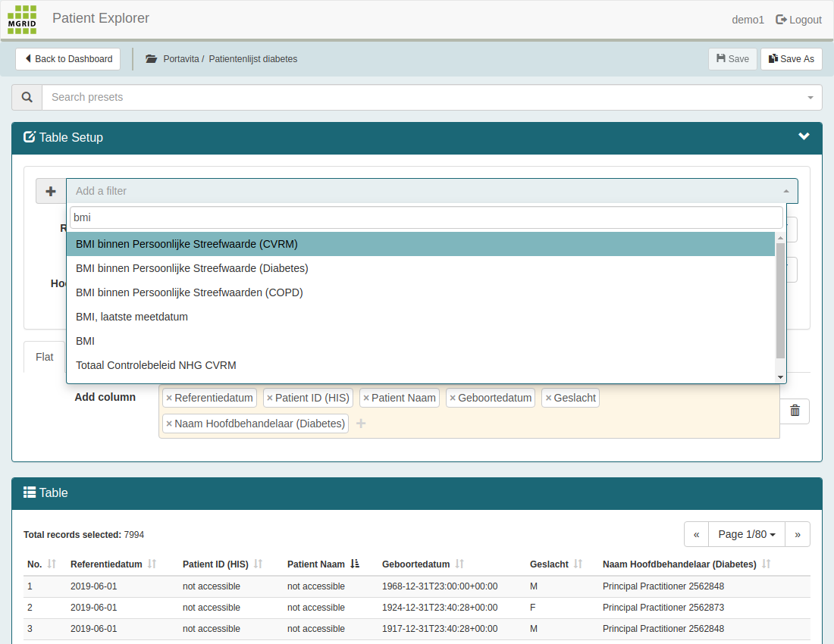Remove the Patient Naam column tag
Screen dimensions: 834x644
[366, 398]
